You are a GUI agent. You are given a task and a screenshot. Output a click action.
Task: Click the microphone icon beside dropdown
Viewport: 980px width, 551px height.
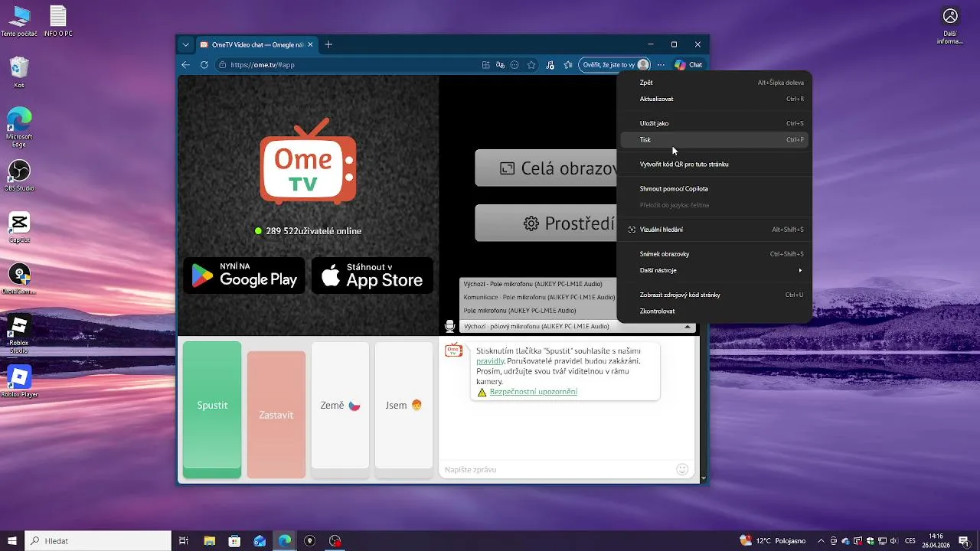click(450, 327)
